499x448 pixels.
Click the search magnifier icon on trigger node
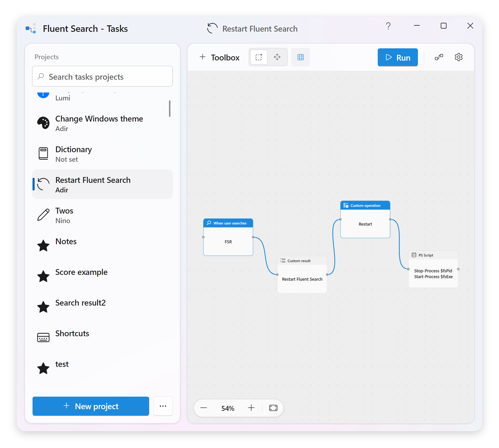(x=209, y=223)
